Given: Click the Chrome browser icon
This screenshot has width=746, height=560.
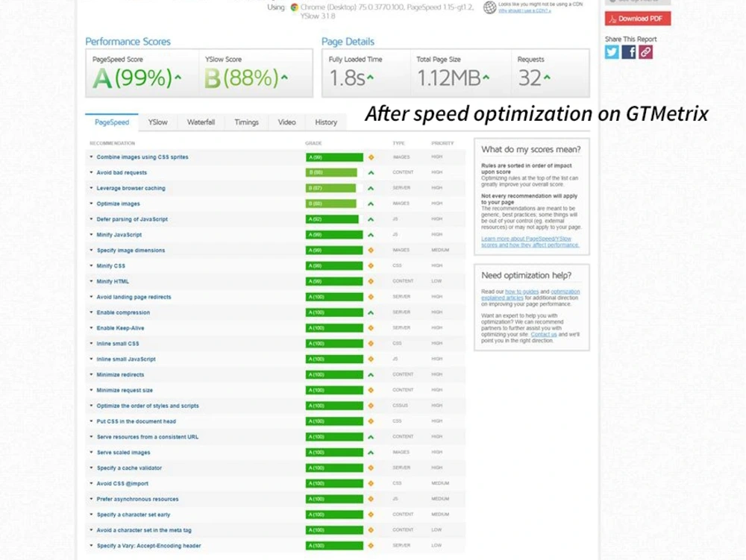Looking at the screenshot, I should [295, 7].
